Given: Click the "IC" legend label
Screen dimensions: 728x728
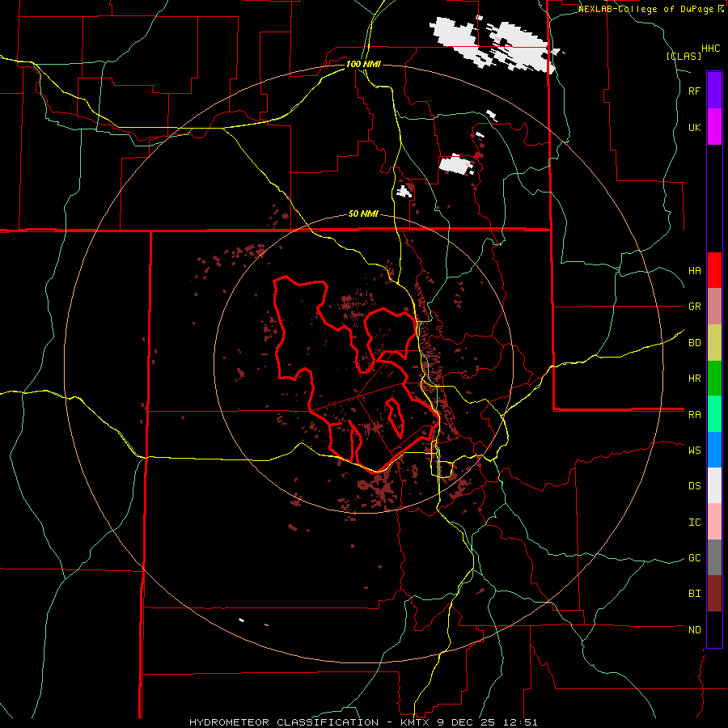Looking at the screenshot, I should point(694,523).
